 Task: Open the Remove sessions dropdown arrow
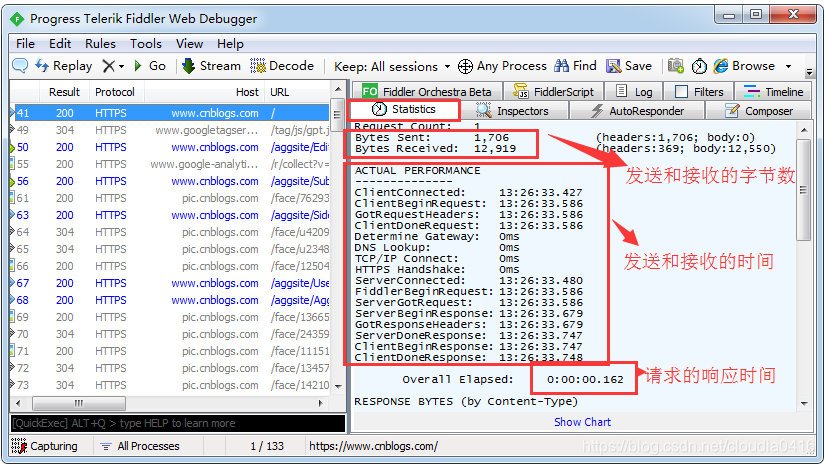122,67
